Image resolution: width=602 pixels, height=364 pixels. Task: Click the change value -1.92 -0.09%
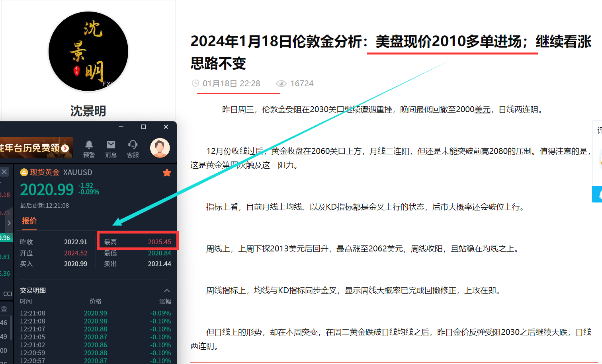[88, 189]
